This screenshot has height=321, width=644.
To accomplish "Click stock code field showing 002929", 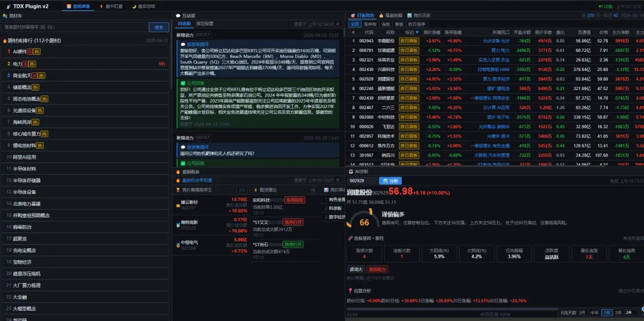I will tap(362, 181).
